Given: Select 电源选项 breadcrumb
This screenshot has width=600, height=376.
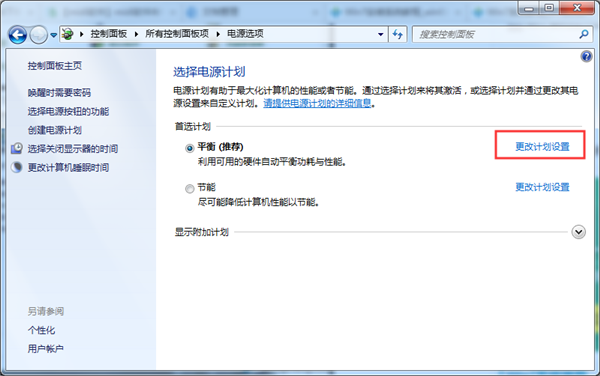Looking at the screenshot, I should (x=245, y=34).
